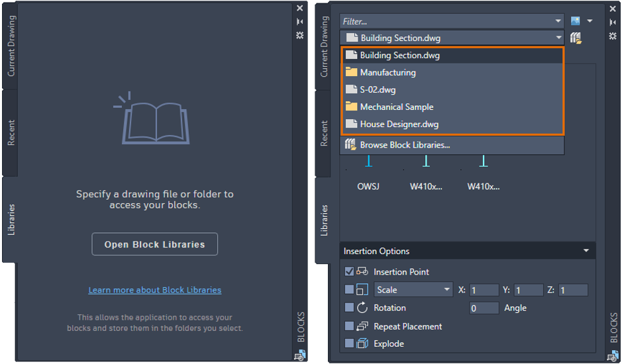622x364 pixels.
Task: Toggle auto-hide on right Blocks palette
Action: pos(613,23)
